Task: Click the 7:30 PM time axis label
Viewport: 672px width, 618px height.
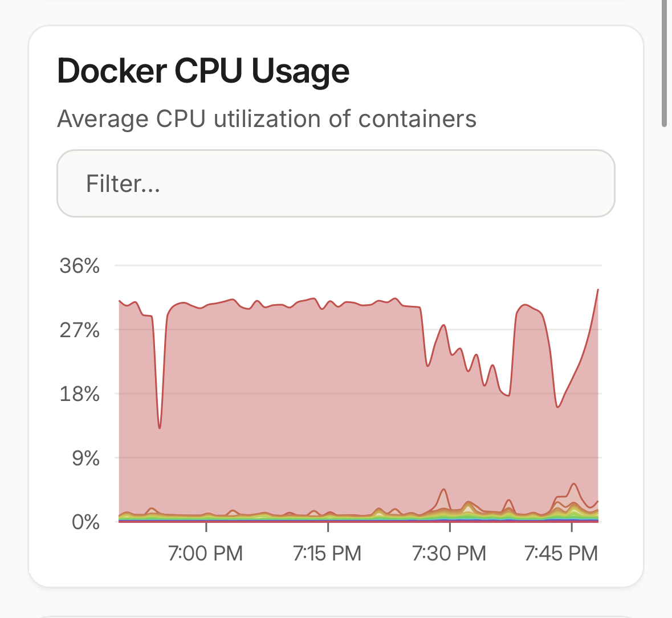Action: 449,553
